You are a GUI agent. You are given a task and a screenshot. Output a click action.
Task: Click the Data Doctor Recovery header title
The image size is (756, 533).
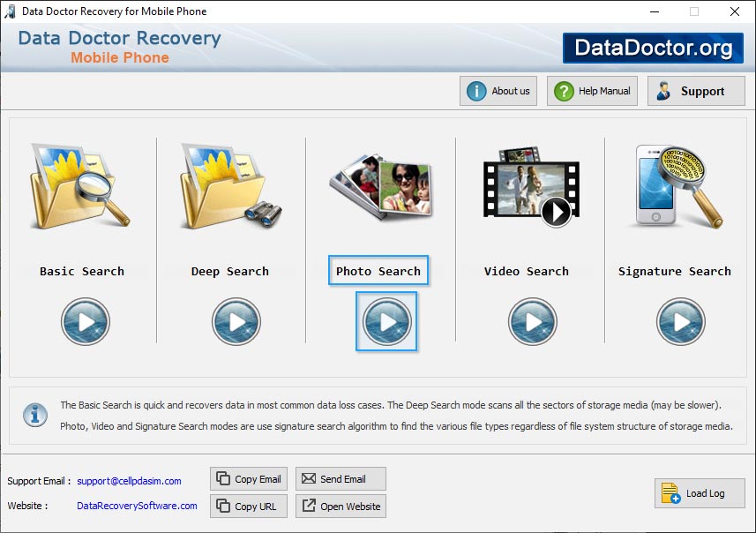[x=120, y=38]
